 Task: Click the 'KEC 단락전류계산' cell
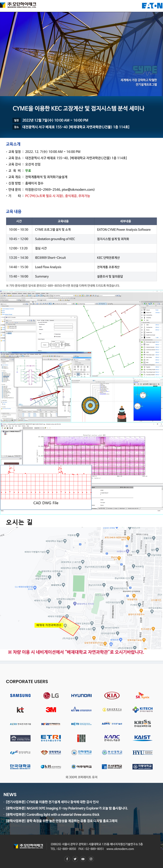tap(126, 258)
